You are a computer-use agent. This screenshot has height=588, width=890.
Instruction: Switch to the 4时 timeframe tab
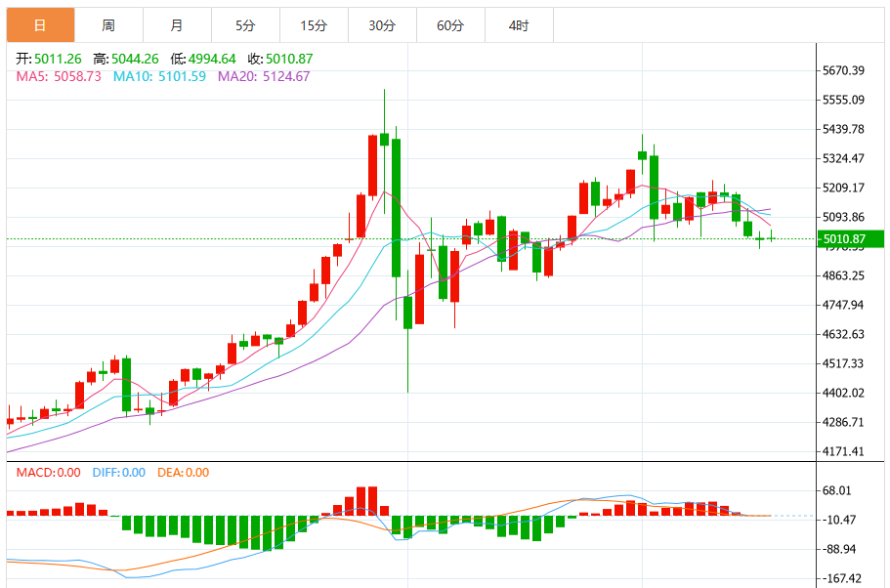point(519,25)
